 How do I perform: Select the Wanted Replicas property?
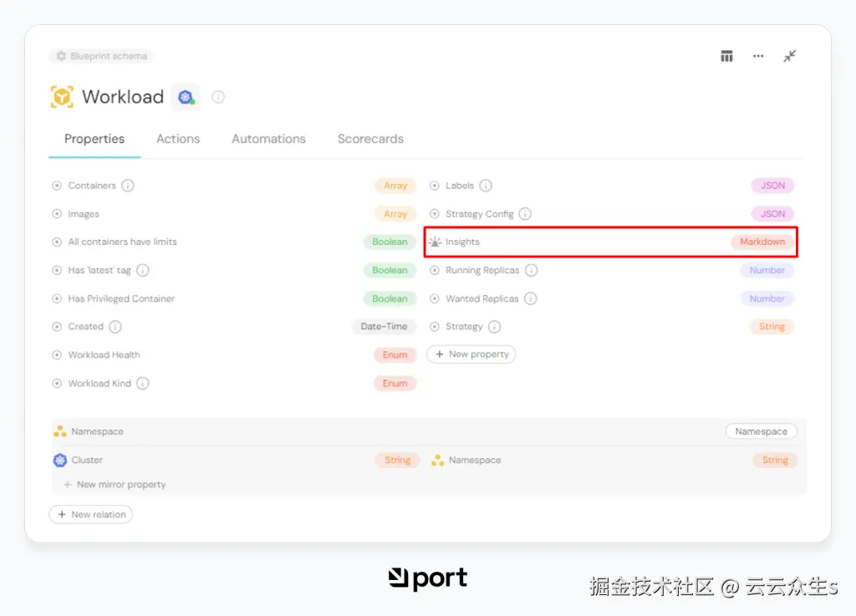pos(611,298)
